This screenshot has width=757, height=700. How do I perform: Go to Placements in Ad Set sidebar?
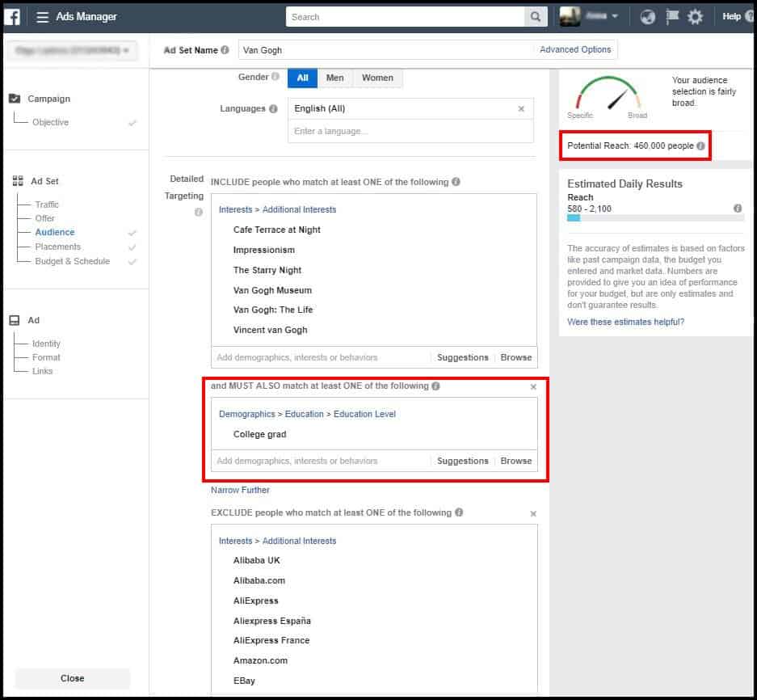coord(57,247)
